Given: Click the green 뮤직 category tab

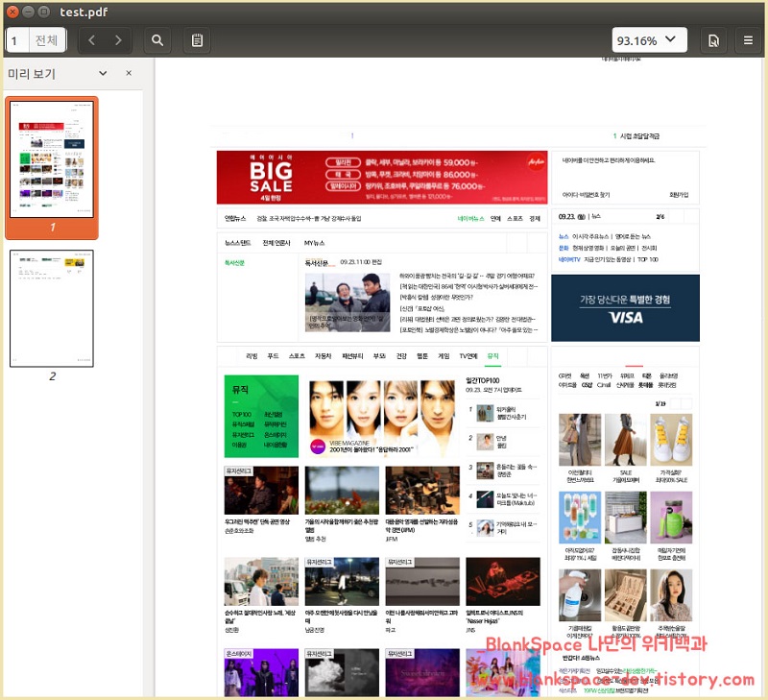Looking at the screenshot, I should 492,356.
